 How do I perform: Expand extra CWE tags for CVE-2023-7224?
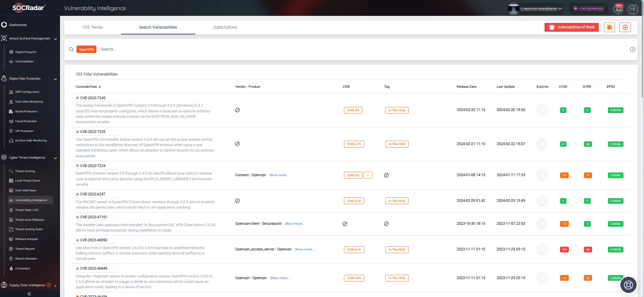(368, 175)
